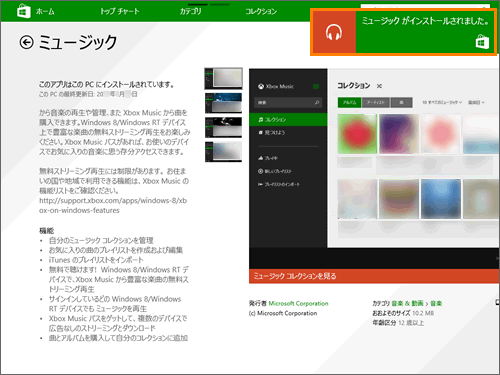
Task: Click the 機能 section heading
Action: [46, 231]
